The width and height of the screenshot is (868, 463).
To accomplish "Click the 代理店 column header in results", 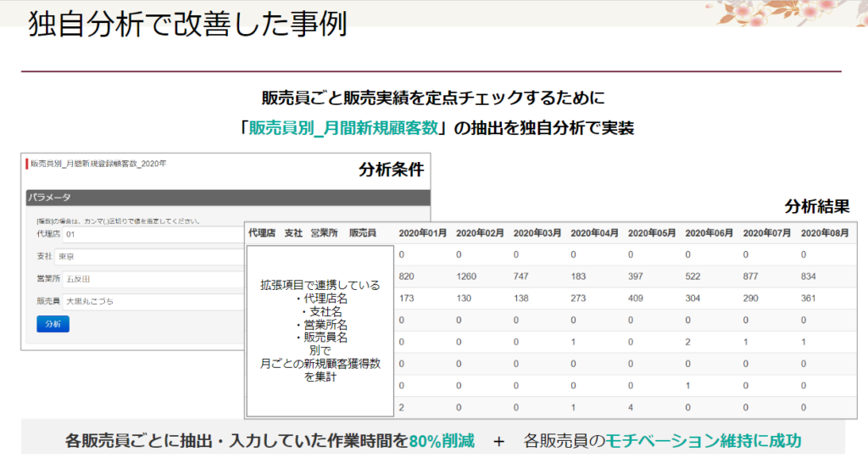I will tap(261, 232).
